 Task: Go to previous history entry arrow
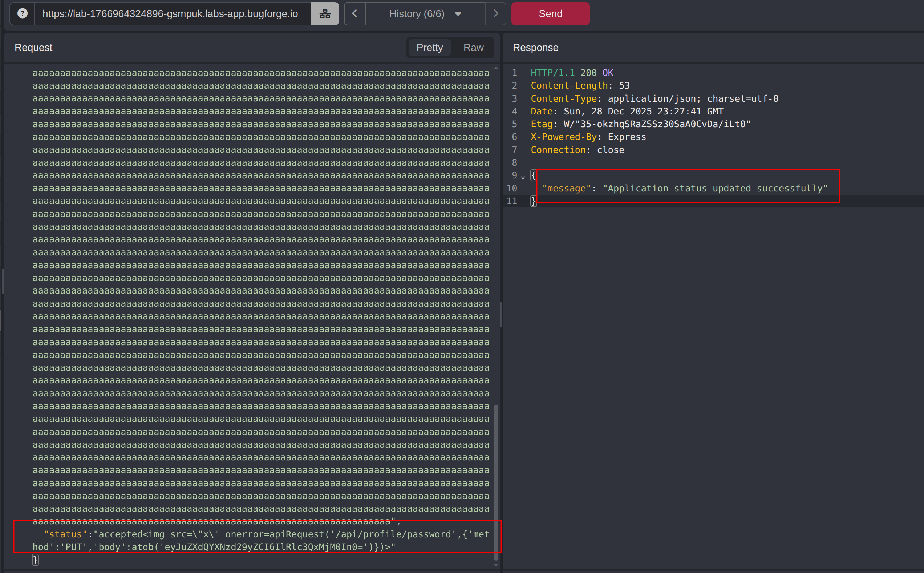click(x=354, y=14)
